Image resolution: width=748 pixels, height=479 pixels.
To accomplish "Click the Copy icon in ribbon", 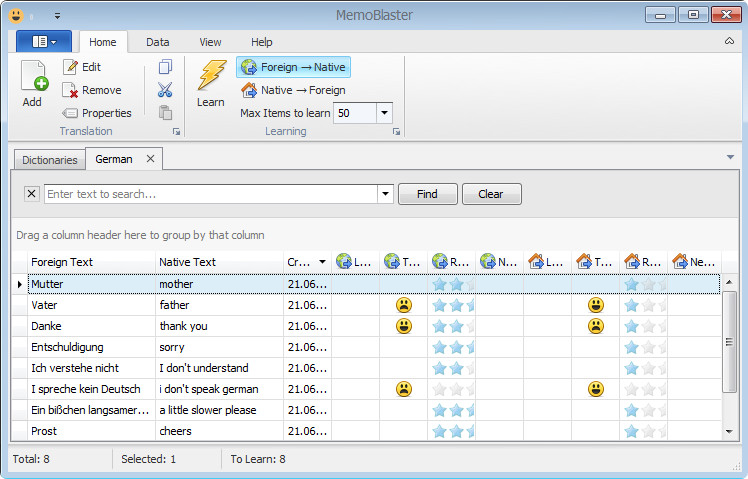I will [x=165, y=67].
